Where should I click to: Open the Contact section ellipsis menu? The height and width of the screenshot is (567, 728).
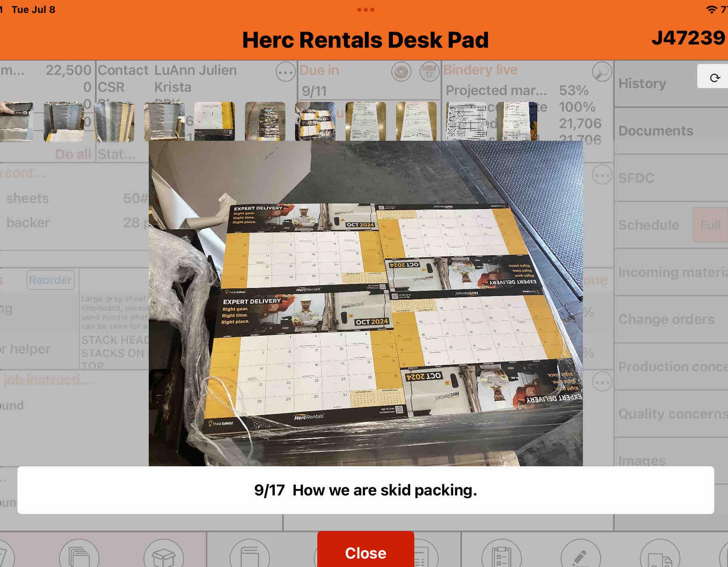coord(285,73)
